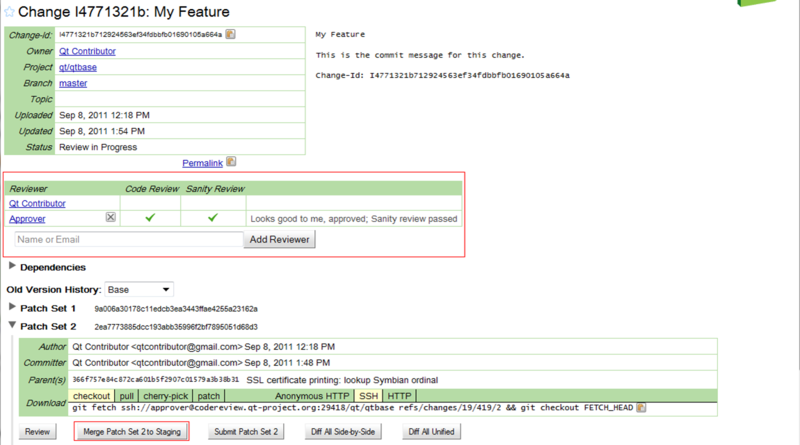Open the Old Version History dropdown

pos(139,288)
